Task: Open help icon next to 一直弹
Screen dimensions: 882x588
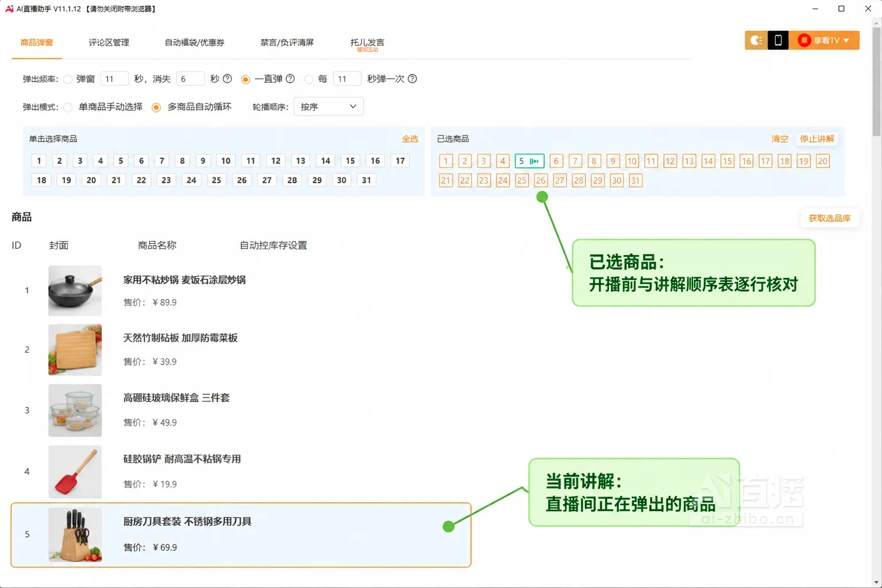Action: pyautogui.click(x=290, y=79)
